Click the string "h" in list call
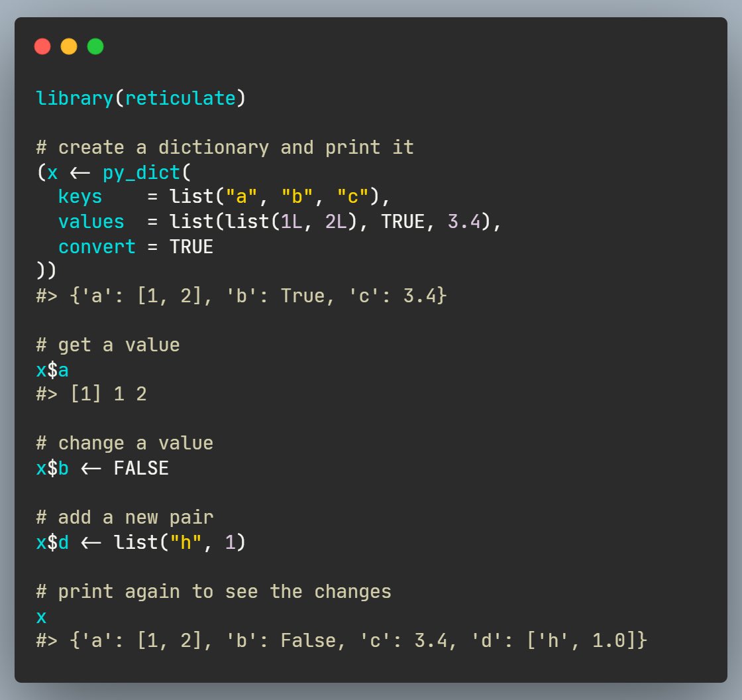Image resolution: width=742 pixels, height=700 pixels. tap(186, 542)
